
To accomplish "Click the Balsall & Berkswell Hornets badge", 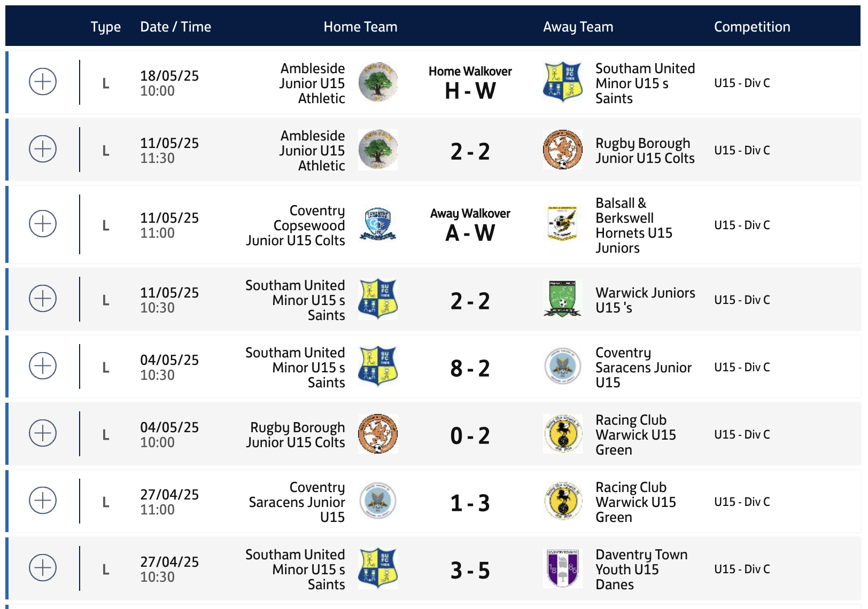I will pyautogui.click(x=563, y=224).
